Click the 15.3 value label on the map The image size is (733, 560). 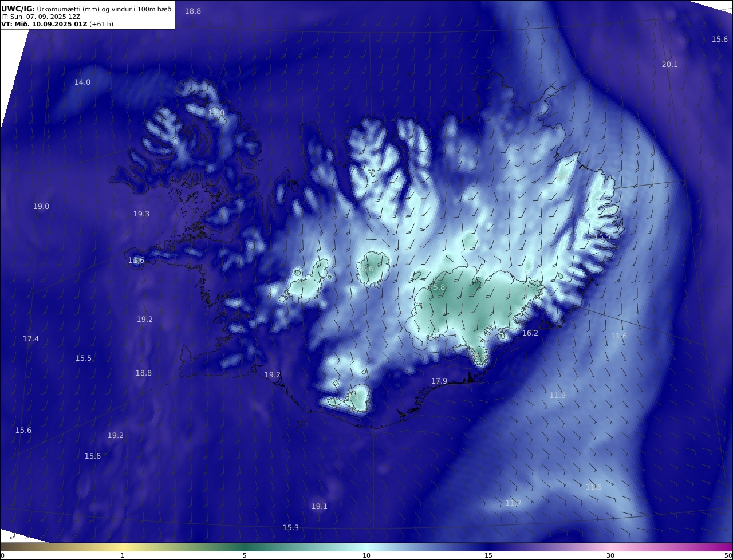click(x=291, y=528)
